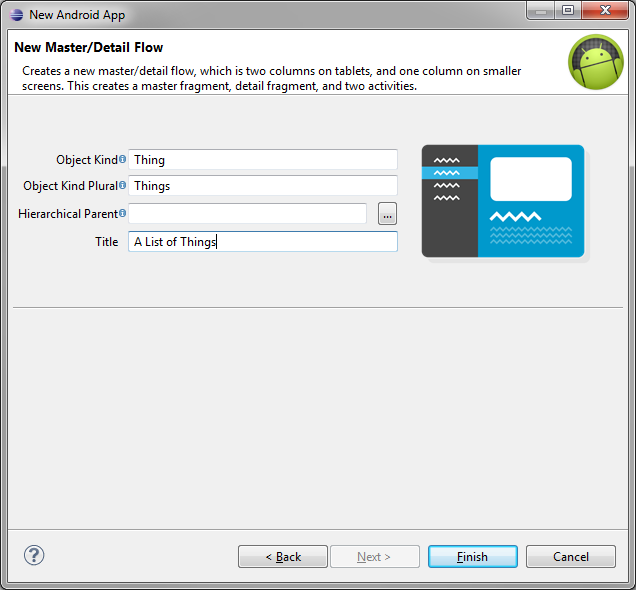Cancel the New Android App wizard
Image resolution: width=636 pixels, height=590 pixels.
click(571, 557)
